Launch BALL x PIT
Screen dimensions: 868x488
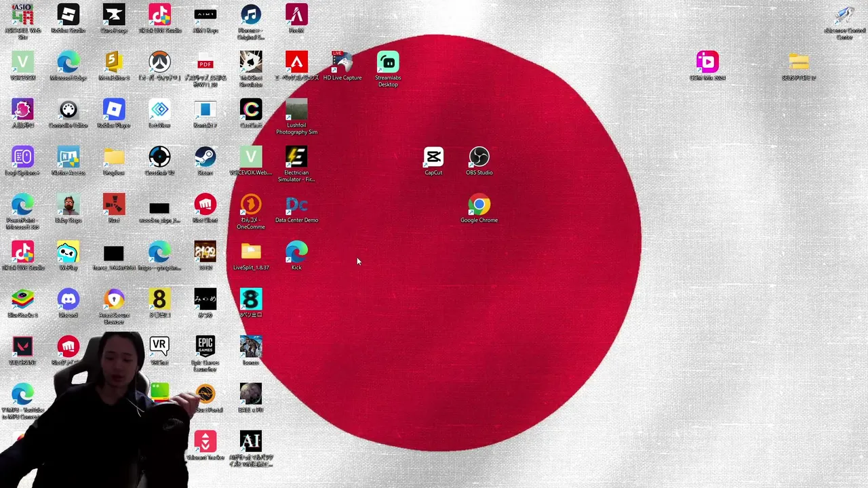251,394
